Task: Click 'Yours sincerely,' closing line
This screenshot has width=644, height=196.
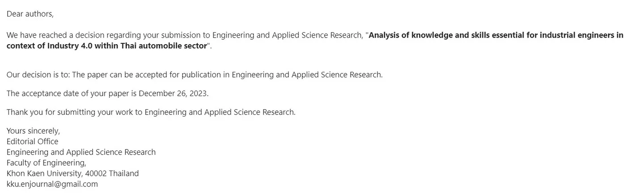Action: tap(33, 131)
